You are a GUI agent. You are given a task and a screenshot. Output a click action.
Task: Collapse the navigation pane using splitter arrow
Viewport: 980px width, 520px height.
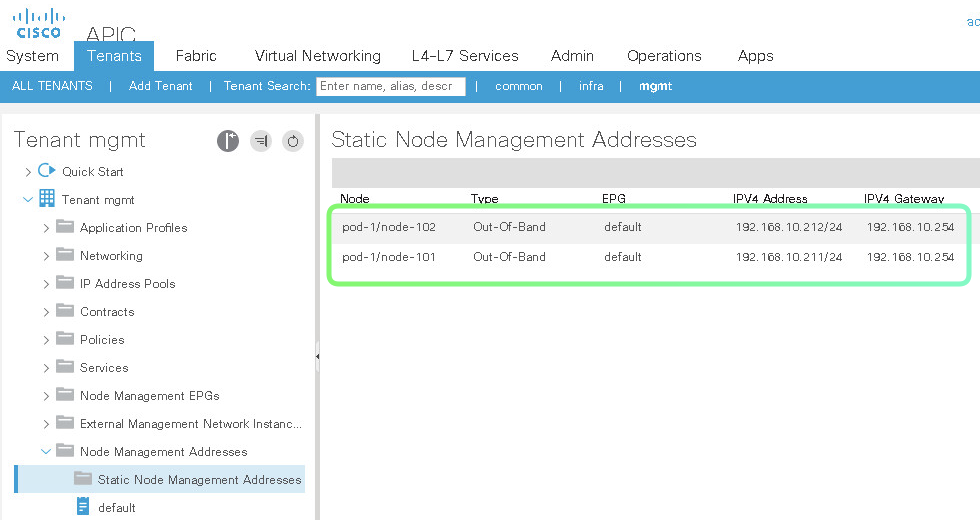(x=317, y=355)
